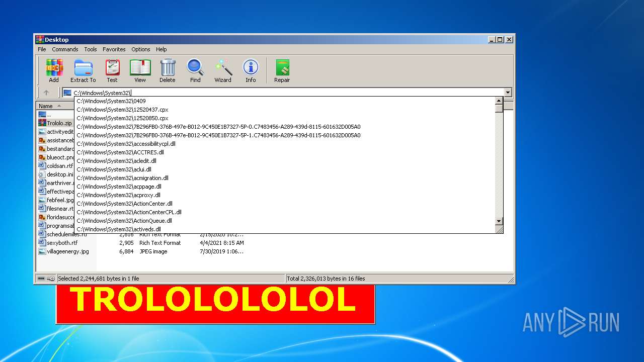Select the febfeel.jpg image icon
This screenshot has width=644, height=362.
click(42, 200)
